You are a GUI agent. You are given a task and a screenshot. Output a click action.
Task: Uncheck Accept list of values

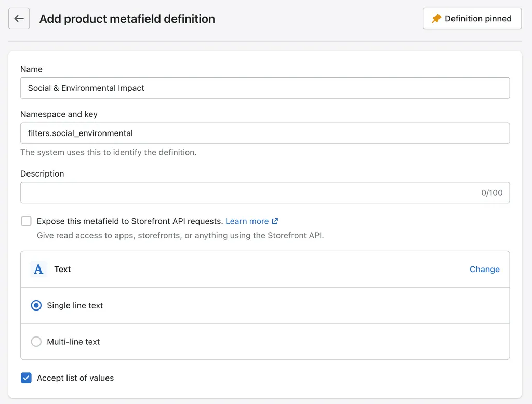coord(26,378)
